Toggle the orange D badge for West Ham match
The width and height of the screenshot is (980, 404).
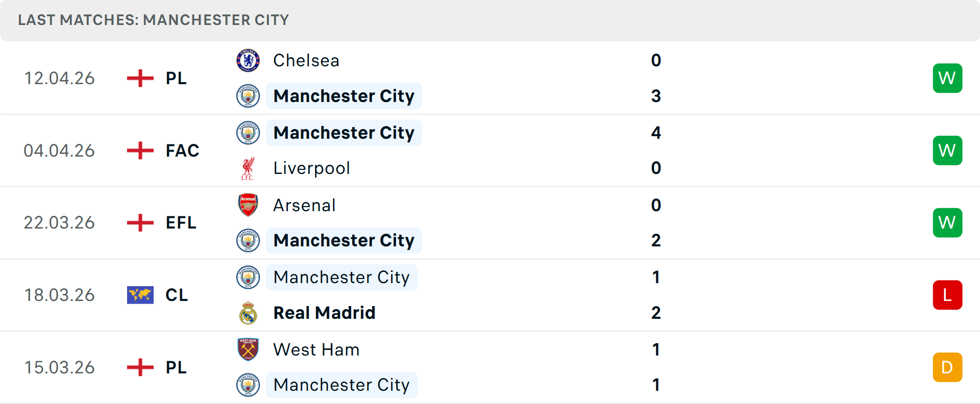point(947,367)
